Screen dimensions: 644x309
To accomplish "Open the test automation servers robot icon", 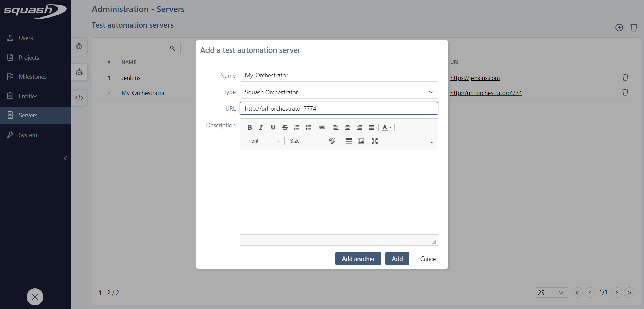I will pyautogui.click(x=79, y=72).
